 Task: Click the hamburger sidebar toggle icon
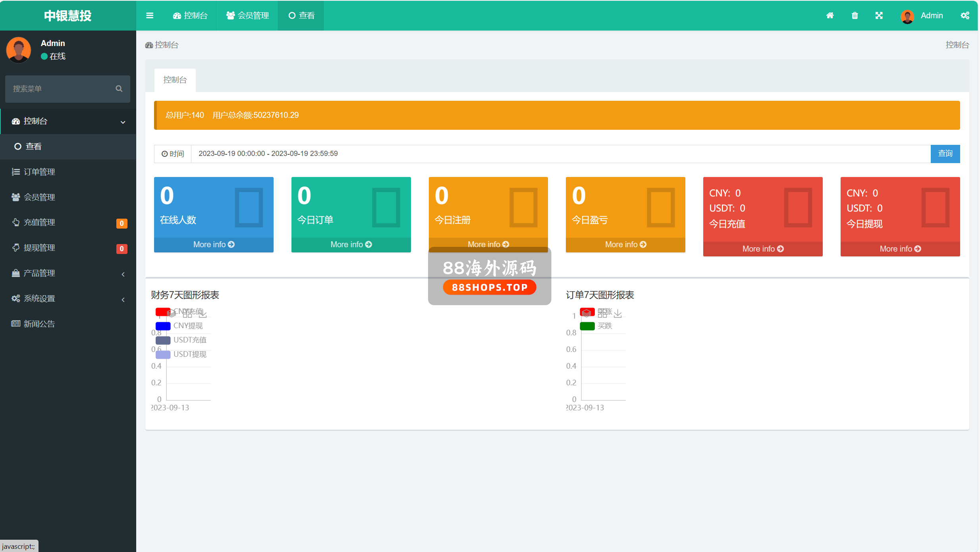150,15
